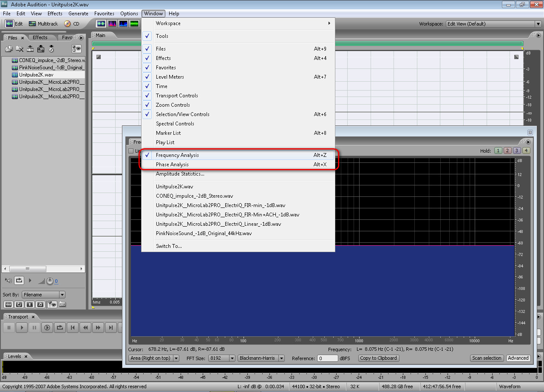Choose Spectral Controls in Window menu
The width and height of the screenshot is (544, 392).
click(x=238, y=124)
